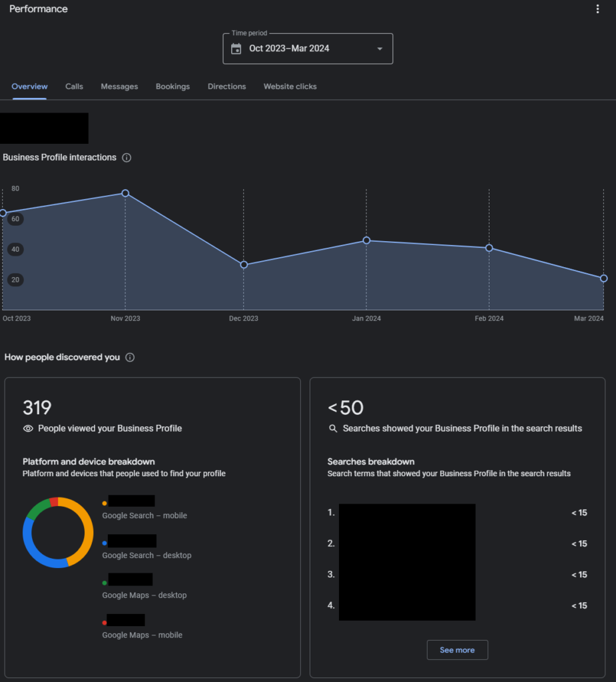Click the 319 profile views number

coord(37,408)
